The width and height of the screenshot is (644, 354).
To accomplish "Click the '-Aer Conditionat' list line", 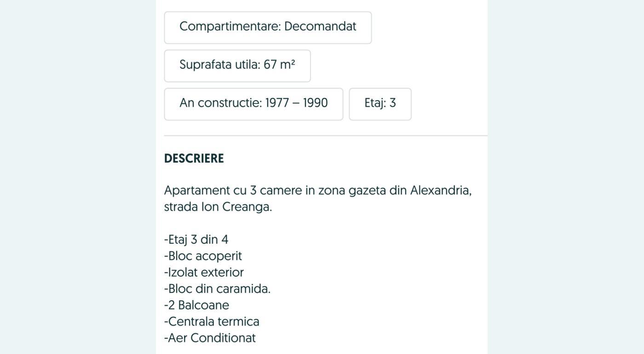I will [x=210, y=338].
